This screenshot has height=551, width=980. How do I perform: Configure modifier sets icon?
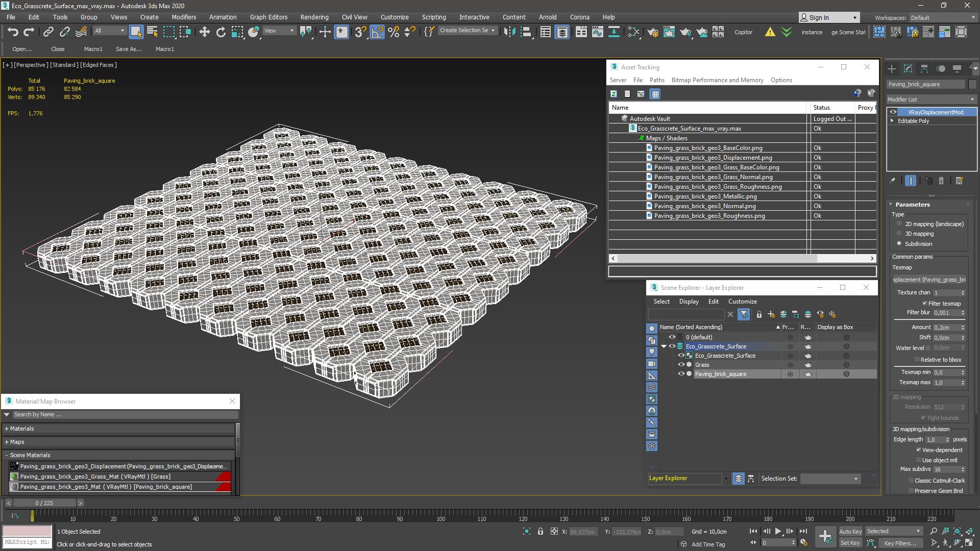point(959,181)
